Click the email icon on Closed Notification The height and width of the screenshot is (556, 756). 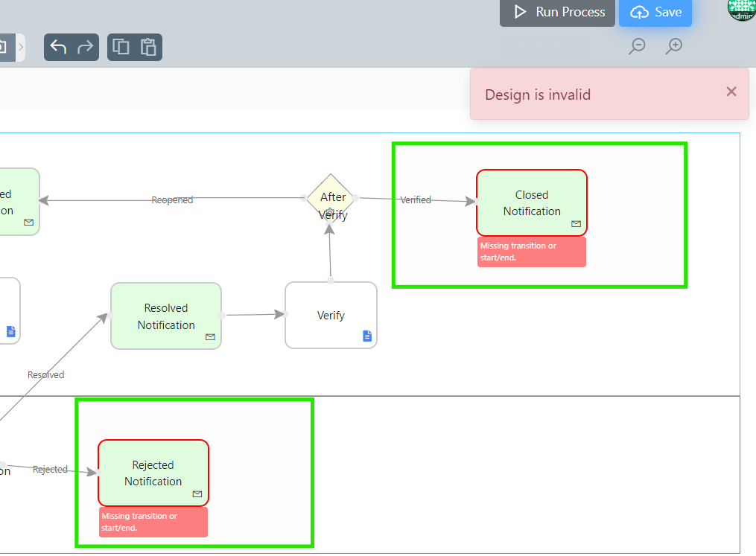[576, 223]
